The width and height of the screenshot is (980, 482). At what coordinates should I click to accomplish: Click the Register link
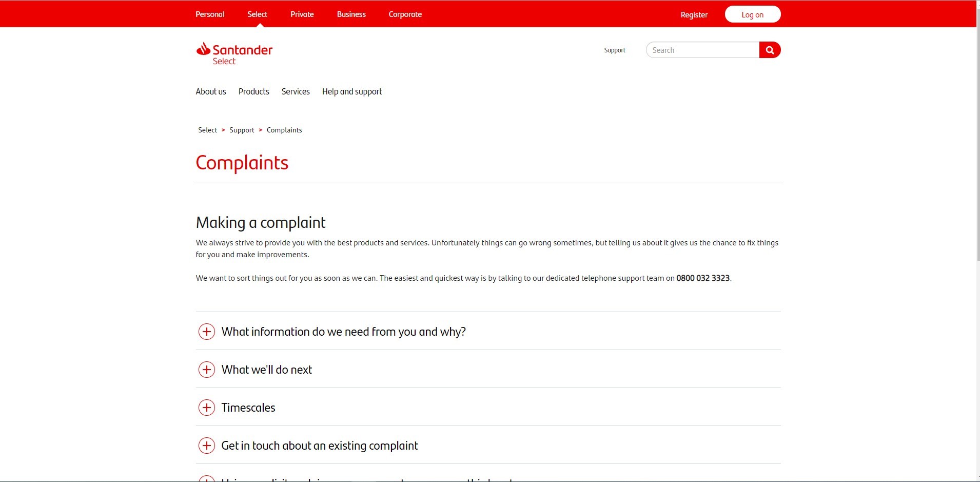click(x=694, y=15)
